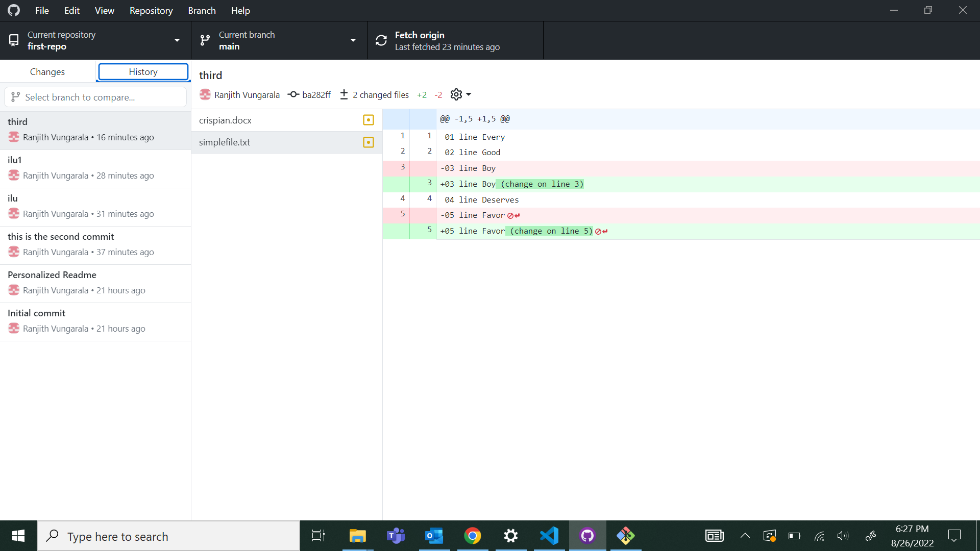The height and width of the screenshot is (551, 980).
Task: Click the -2 deletions count
Action: coord(438,95)
